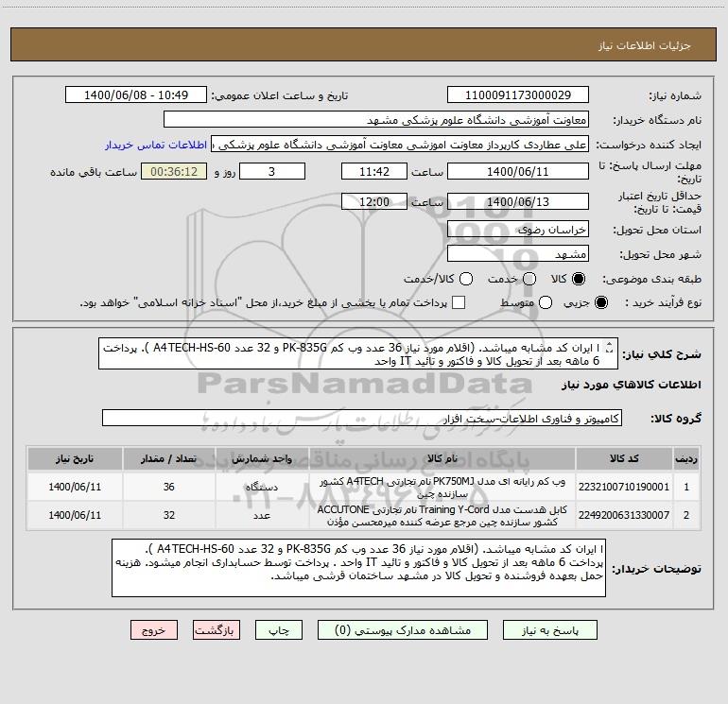Click the need date in row 1

click(x=75, y=487)
